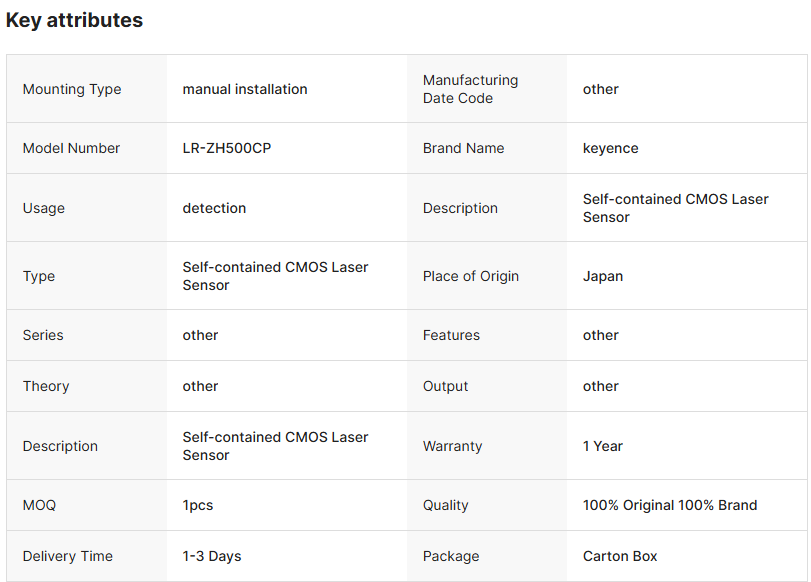Click the detection usage value
This screenshot has width=811, height=582.
[x=214, y=208]
